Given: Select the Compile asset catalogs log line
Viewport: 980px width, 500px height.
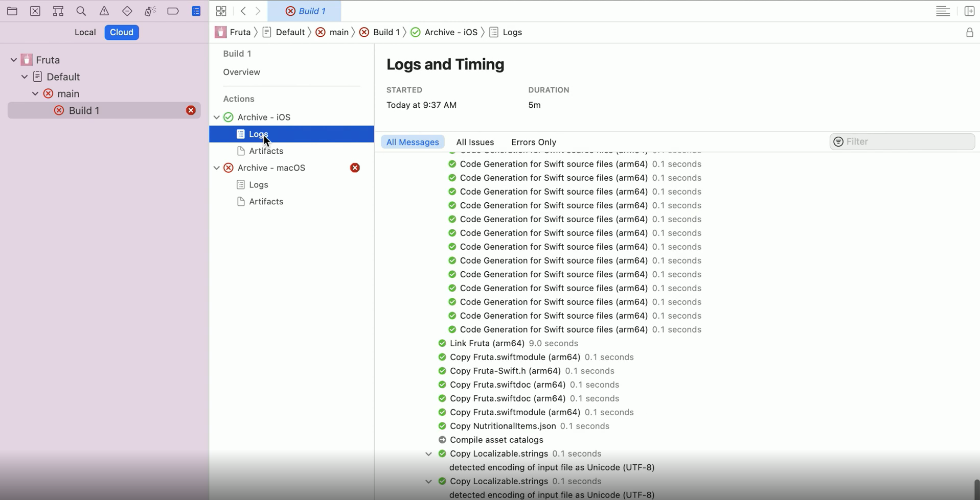Looking at the screenshot, I should point(496,440).
